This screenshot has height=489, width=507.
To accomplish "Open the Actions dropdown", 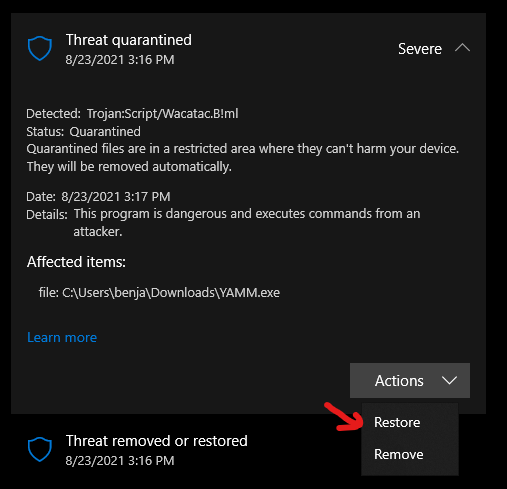I will click(x=410, y=380).
